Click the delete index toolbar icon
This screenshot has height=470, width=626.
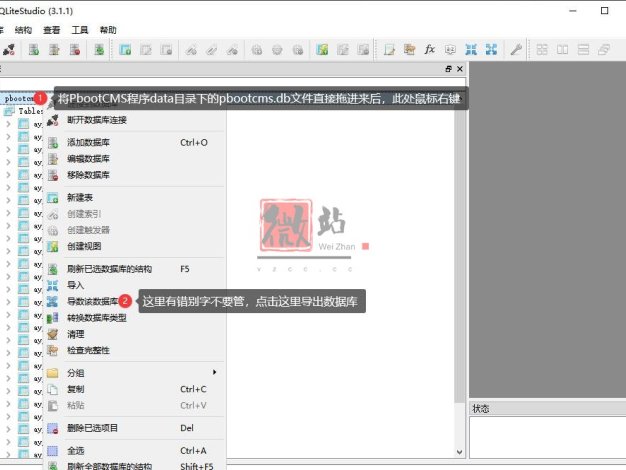232,50
